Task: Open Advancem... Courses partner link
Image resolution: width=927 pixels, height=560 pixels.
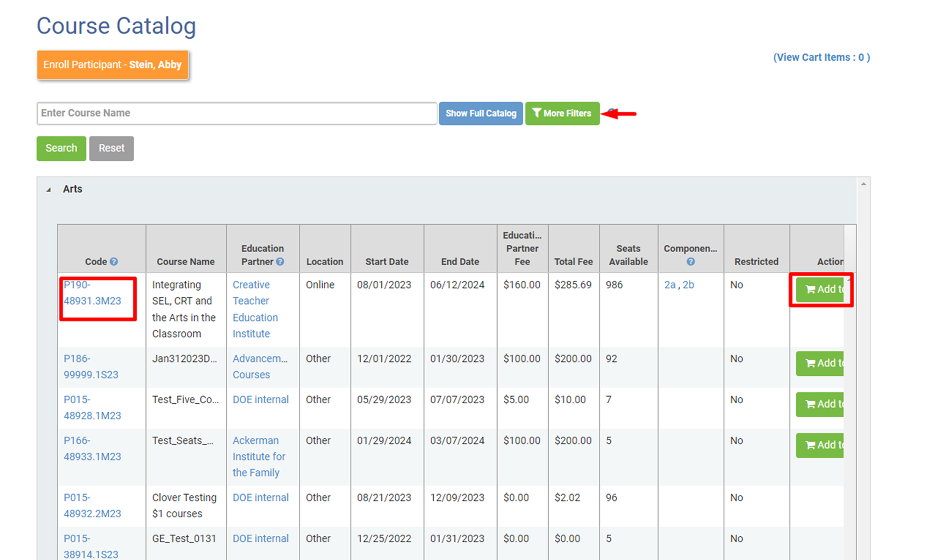Action: [260, 367]
